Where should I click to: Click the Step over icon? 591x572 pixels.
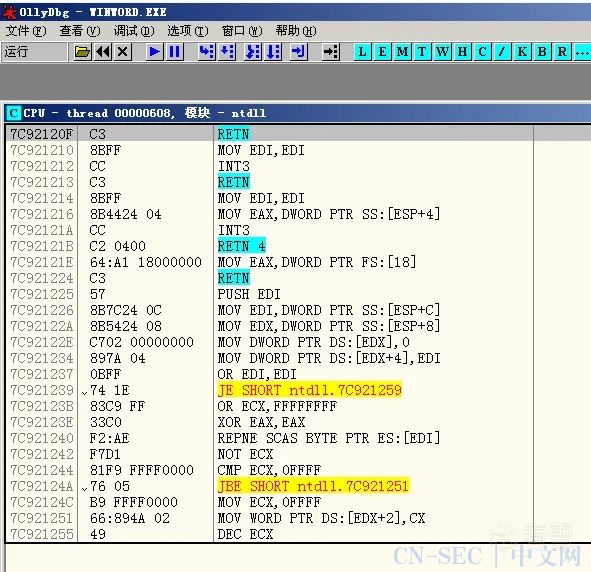pyautogui.click(x=227, y=52)
